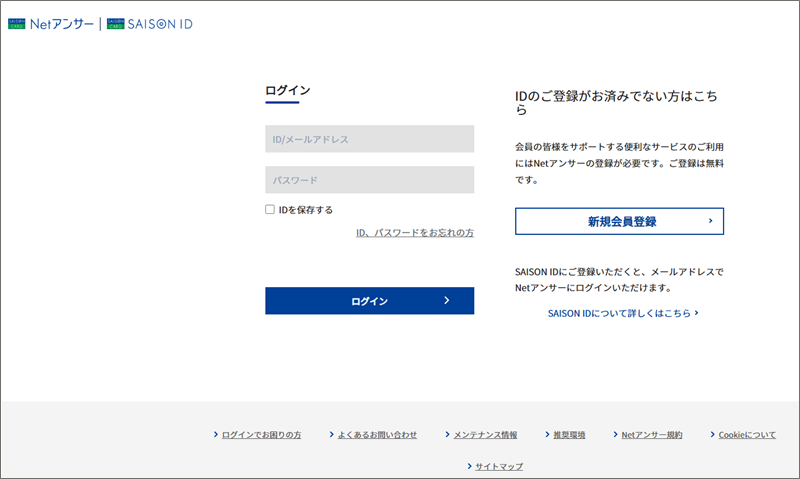Enable the IDを保存する checkbox

[270, 210]
